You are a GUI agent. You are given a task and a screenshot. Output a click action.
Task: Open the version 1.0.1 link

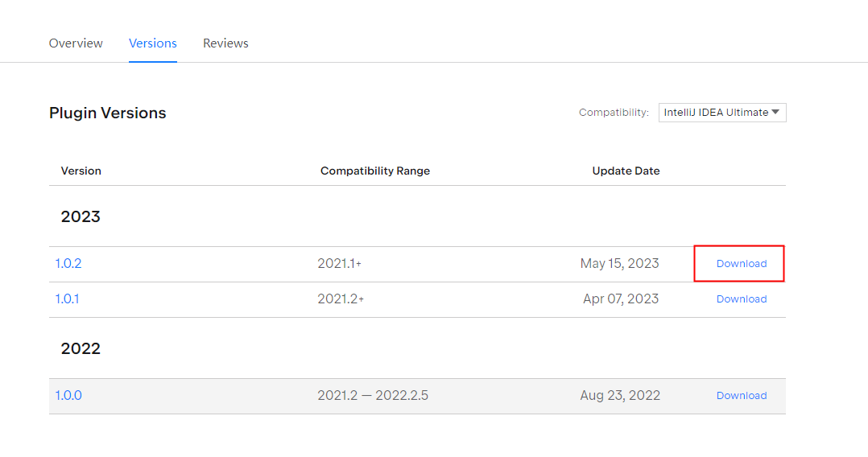[x=67, y=298]
